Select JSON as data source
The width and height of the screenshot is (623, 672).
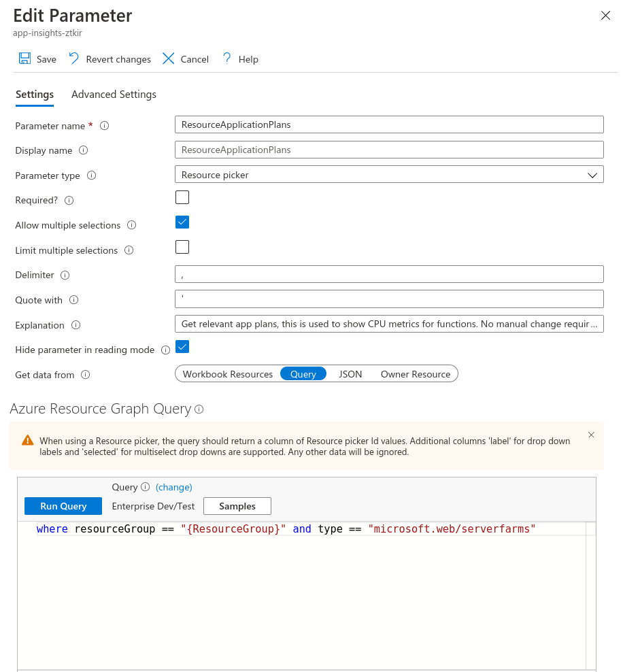point(350,374)
